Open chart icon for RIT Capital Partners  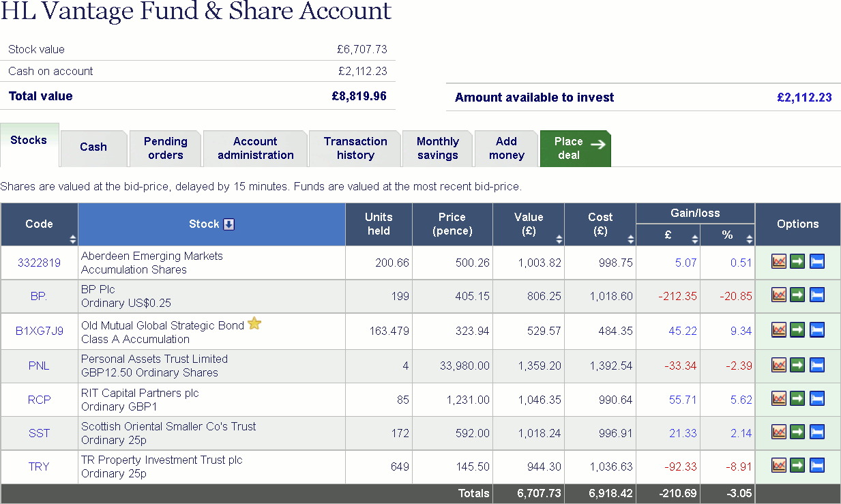(779, 398)
